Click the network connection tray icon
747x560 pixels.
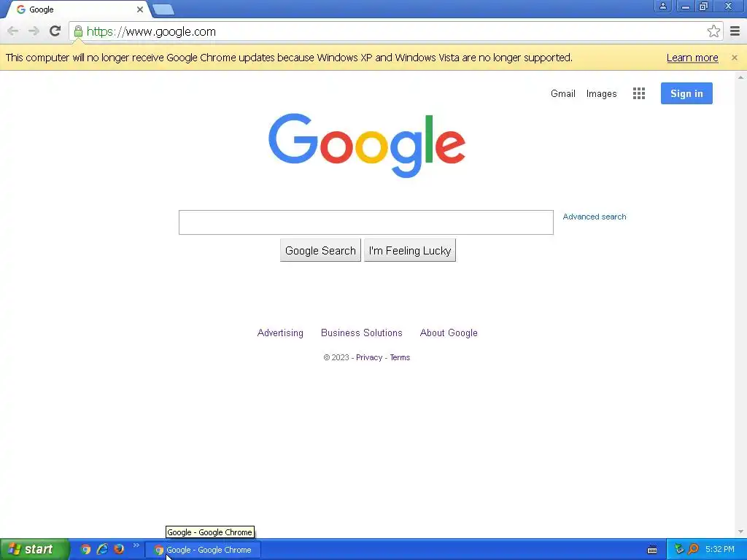point(679,550)
